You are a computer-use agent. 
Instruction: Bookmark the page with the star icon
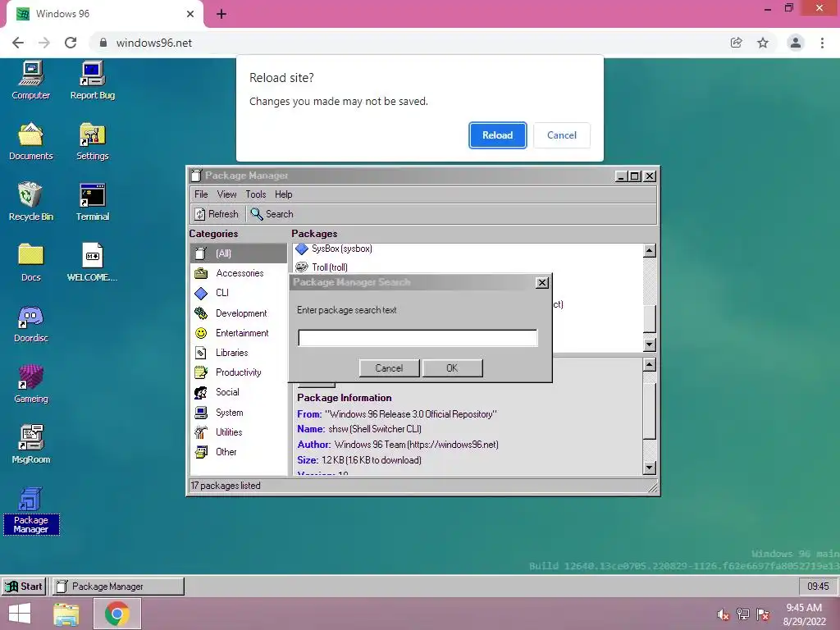click(x=763, y=43)
